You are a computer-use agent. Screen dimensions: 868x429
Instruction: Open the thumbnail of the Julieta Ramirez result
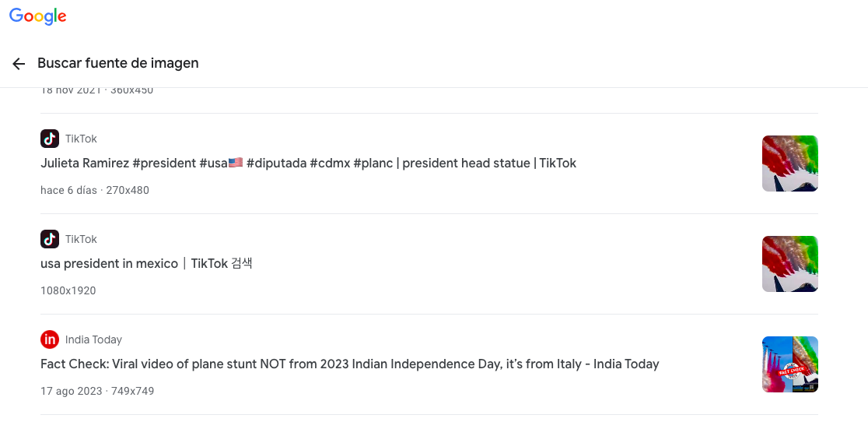[789, 164]
